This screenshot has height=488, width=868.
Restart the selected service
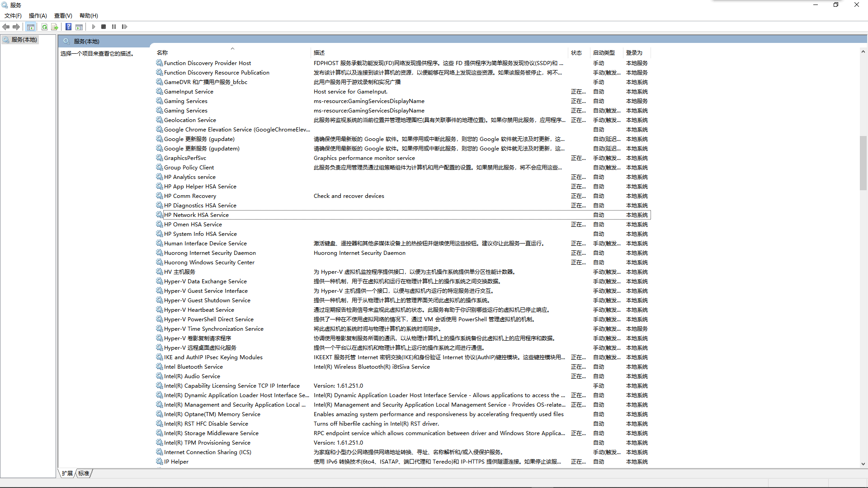[125, 27]
